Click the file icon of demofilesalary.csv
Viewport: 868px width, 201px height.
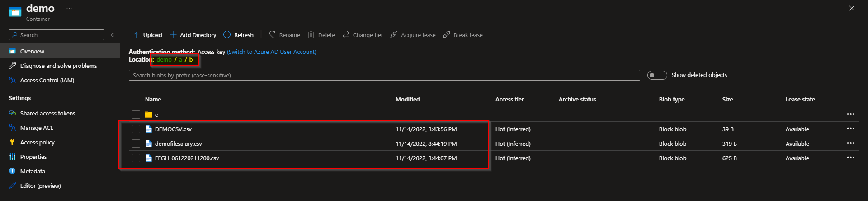[149, 144]
